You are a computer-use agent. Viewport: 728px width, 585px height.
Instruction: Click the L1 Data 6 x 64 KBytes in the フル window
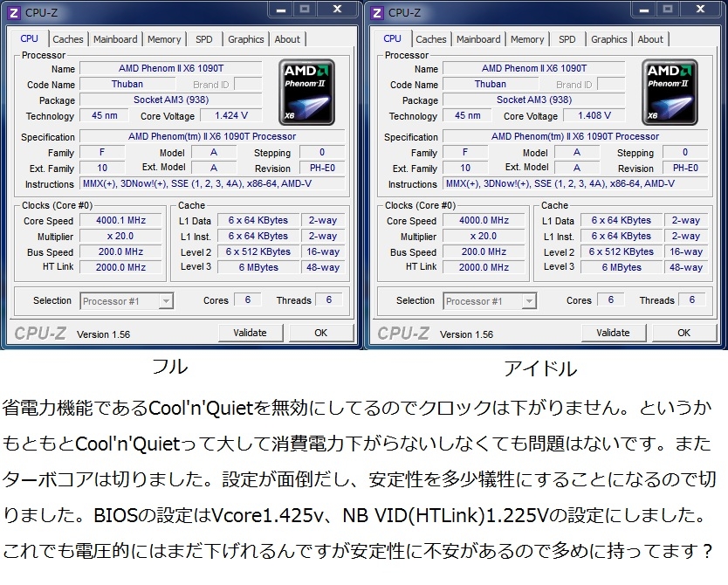(x=258, y=221)
